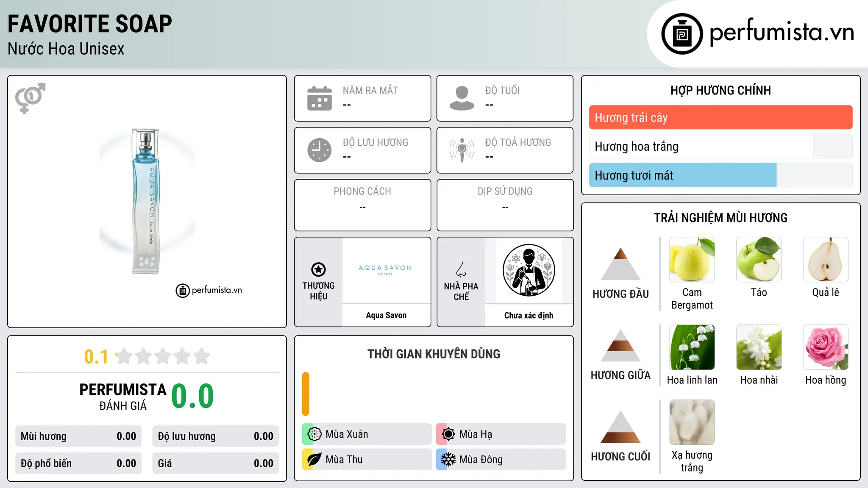Open the Chưa xác định perfumer link
The height and width of the screenshot is (488, 868).
[529, 315]
